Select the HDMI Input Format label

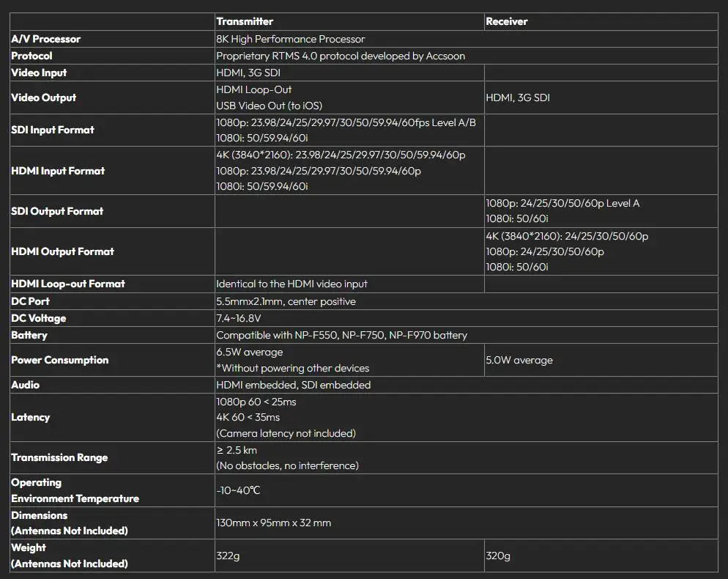[x=58, y=171]
